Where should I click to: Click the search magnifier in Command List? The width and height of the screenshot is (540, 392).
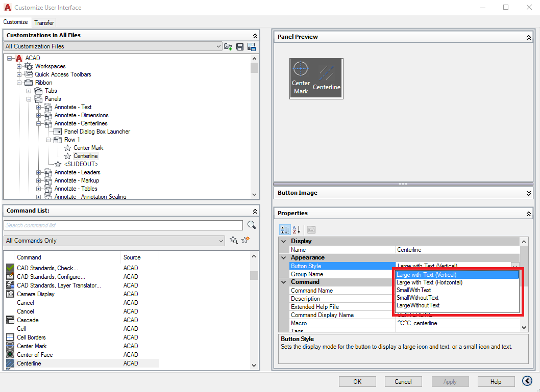(x=251, y=225)
